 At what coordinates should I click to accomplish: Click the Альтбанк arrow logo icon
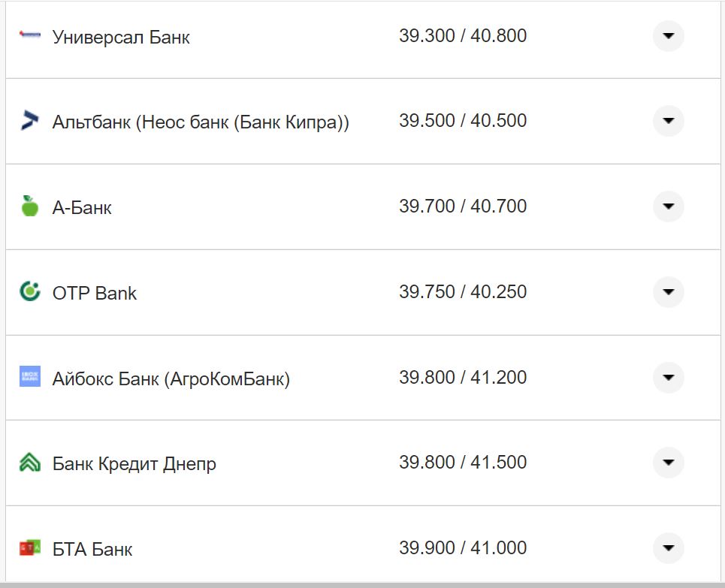(x=29, y=120)
